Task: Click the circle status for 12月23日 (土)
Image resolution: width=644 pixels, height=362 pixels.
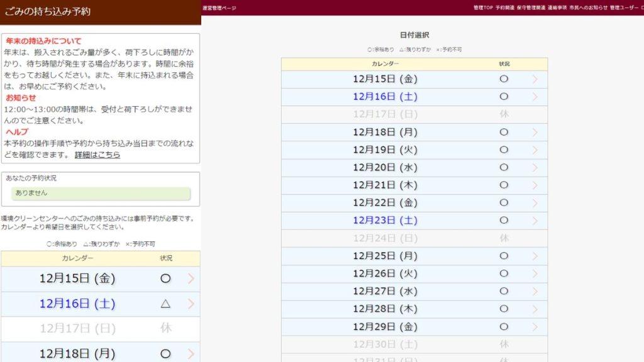Action: 504,221
